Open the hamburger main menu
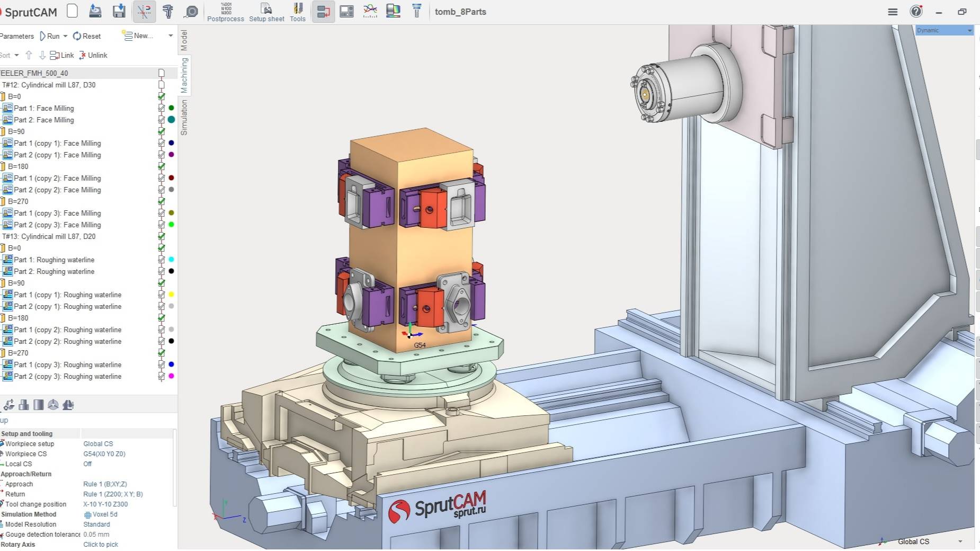Image resolution: width=980 pixels, height=551 pixels. pyautogui.click(x=893, y=12)
